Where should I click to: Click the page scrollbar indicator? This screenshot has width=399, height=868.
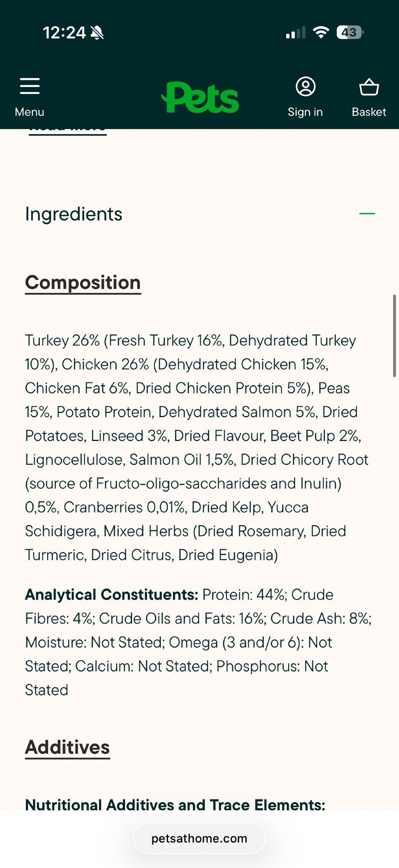pyautogui.click(x=394, y=336)
